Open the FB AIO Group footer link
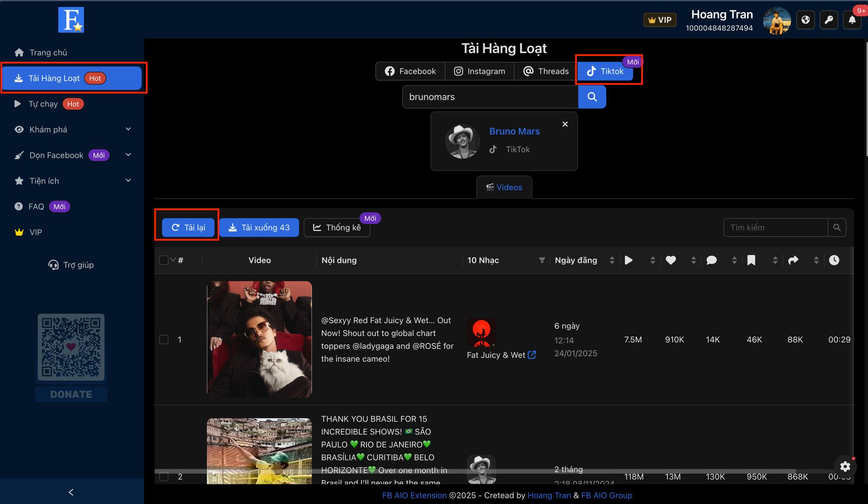Viewport: 868px width, 504px height. click(x=606, y=495)
